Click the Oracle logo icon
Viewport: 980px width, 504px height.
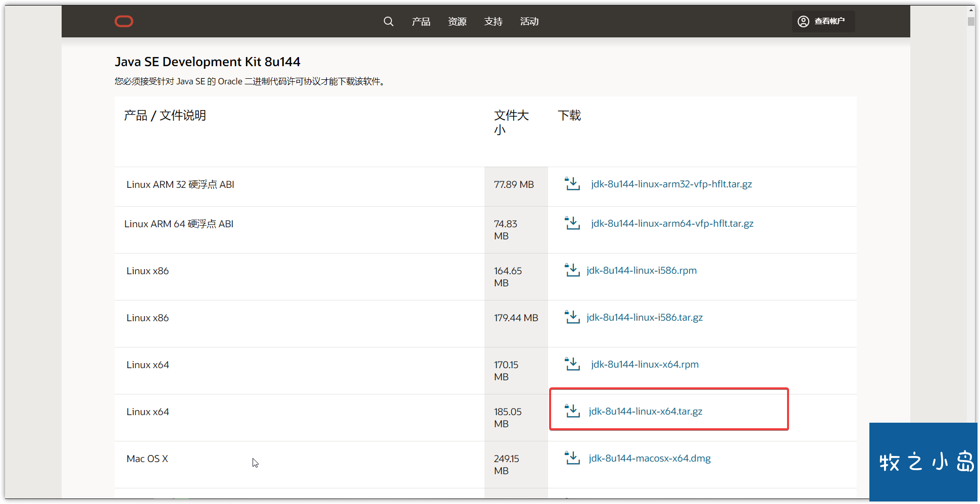124,21
